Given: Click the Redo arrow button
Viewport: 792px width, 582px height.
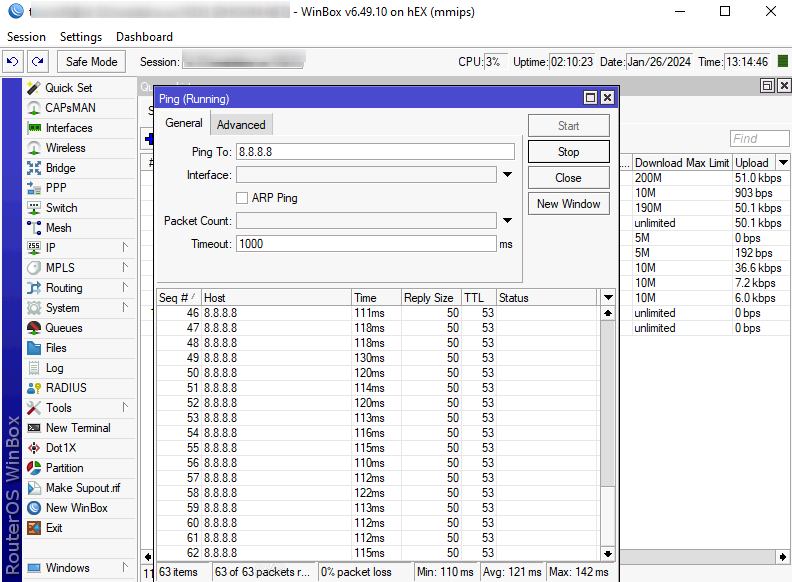Looking at the screenshot, I should (x=37, y=62).
